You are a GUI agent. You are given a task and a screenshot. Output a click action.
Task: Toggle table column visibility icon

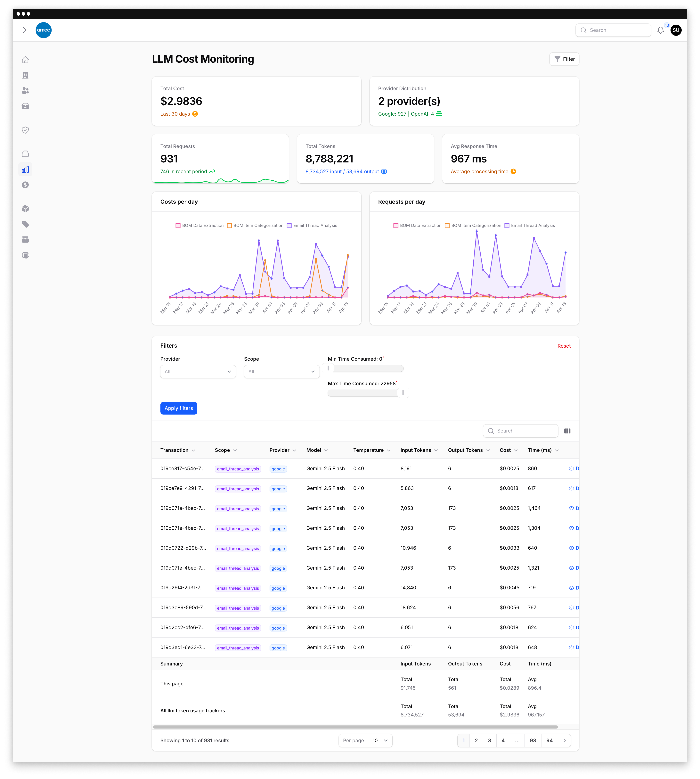point(567,431)
